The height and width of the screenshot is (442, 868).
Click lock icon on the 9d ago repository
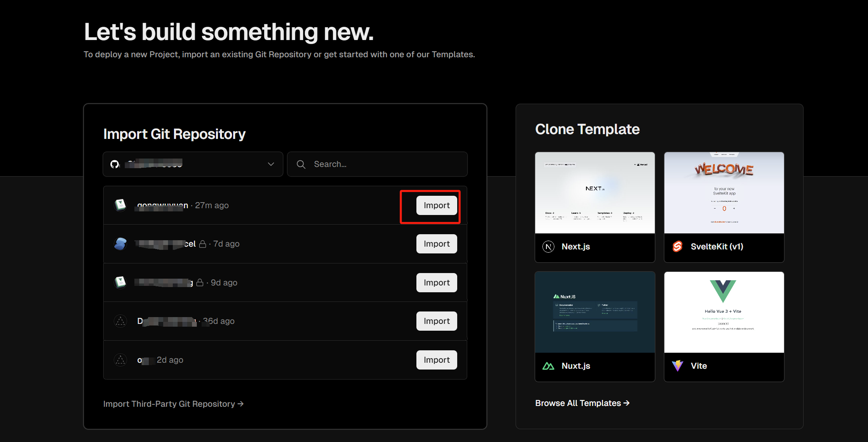[200, 283]
